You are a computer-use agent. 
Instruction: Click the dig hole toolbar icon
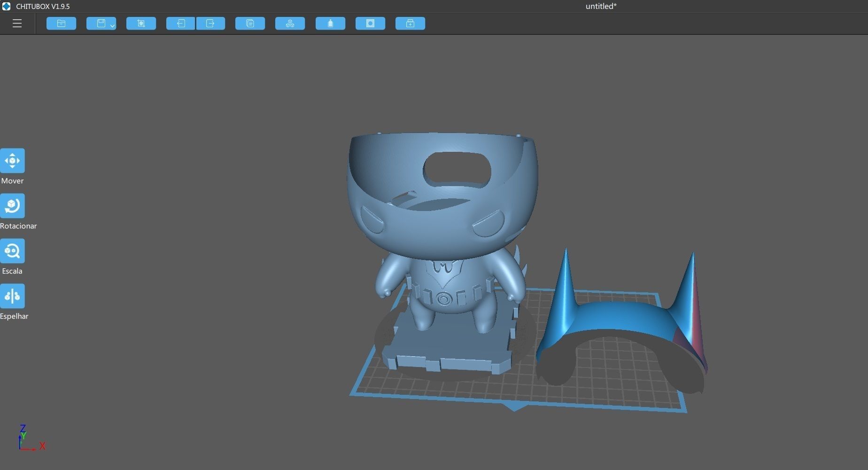pyautogui.click(x=370, y=23)
